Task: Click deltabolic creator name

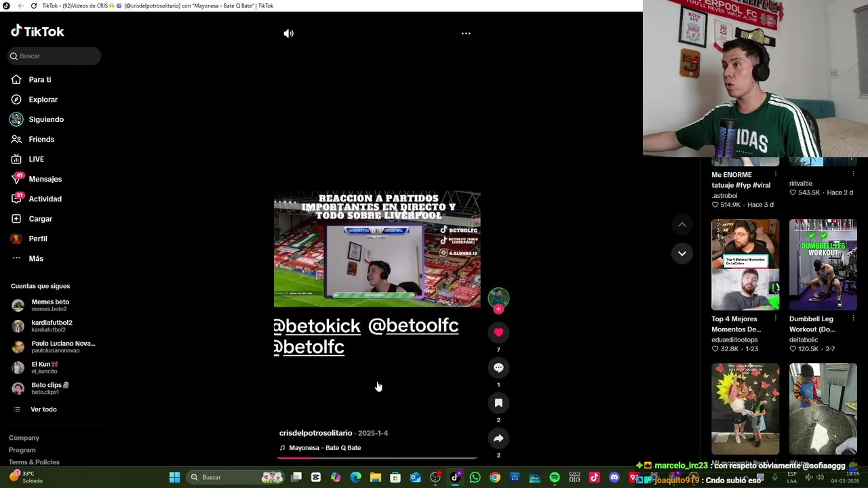Action: click(804, 340)
